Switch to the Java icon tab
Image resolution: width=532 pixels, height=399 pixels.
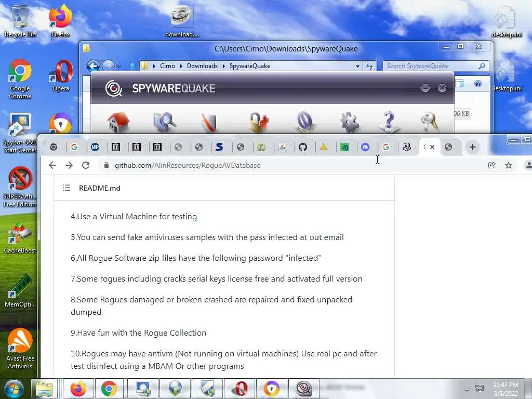click(x=282, y=147)
